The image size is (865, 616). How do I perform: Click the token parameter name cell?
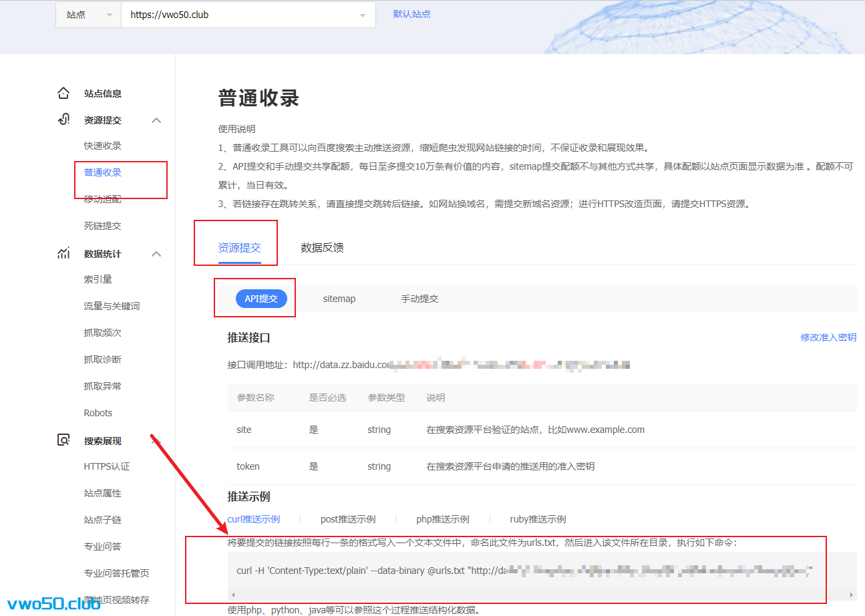coord(248,466)
